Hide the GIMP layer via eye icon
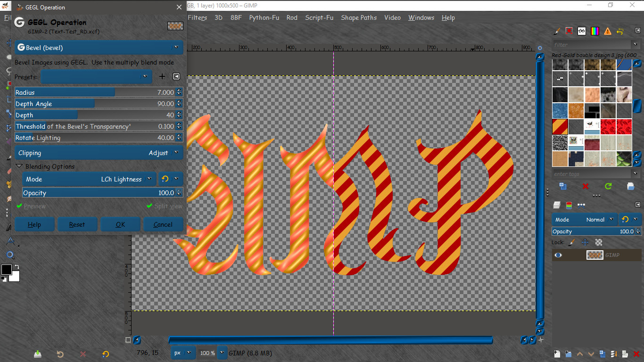 pos(558,255)
